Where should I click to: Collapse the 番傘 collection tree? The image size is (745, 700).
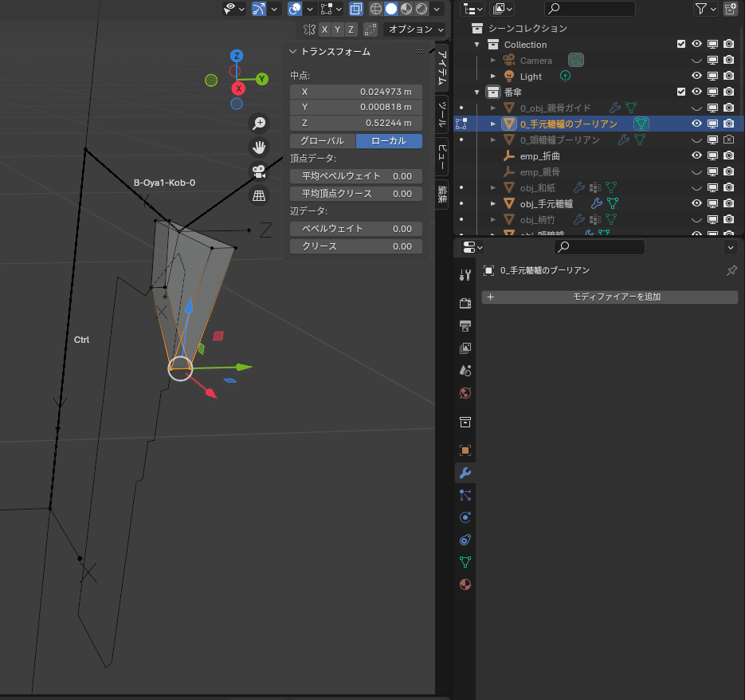(476, 92)
